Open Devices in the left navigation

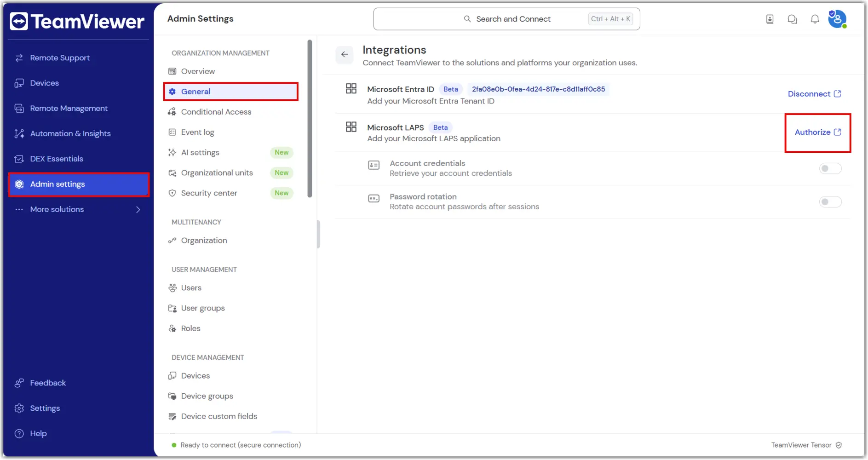(x=79, y=83)
